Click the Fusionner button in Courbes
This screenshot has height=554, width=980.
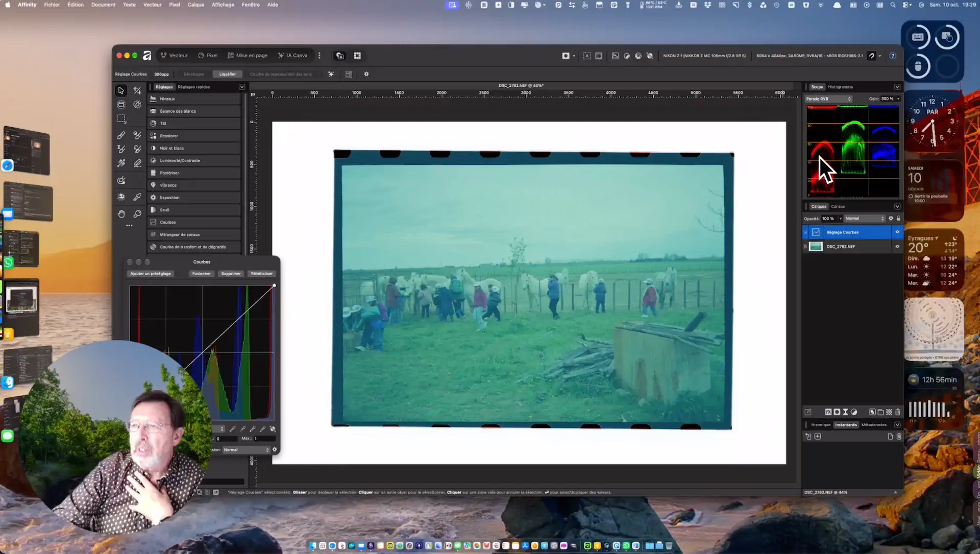tap(201, 274)
